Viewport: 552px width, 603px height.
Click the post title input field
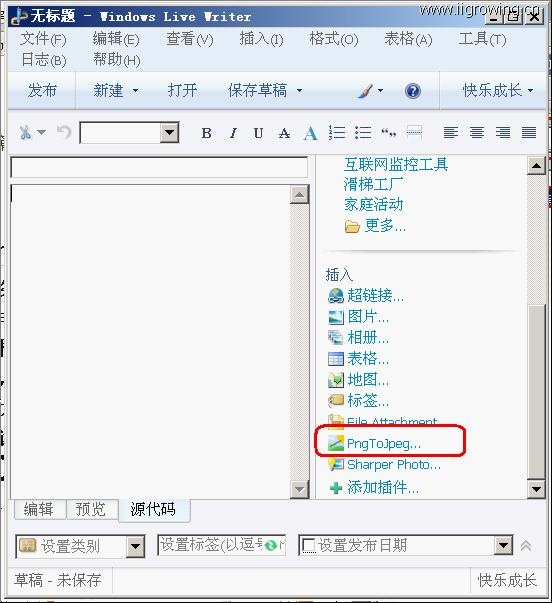[159, 167]
